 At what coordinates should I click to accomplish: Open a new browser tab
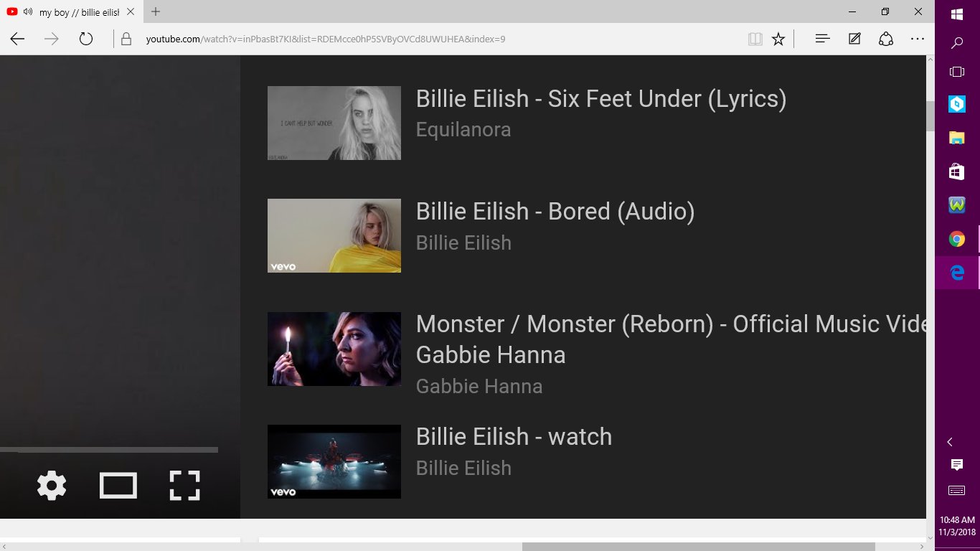[x=156, y=11]
